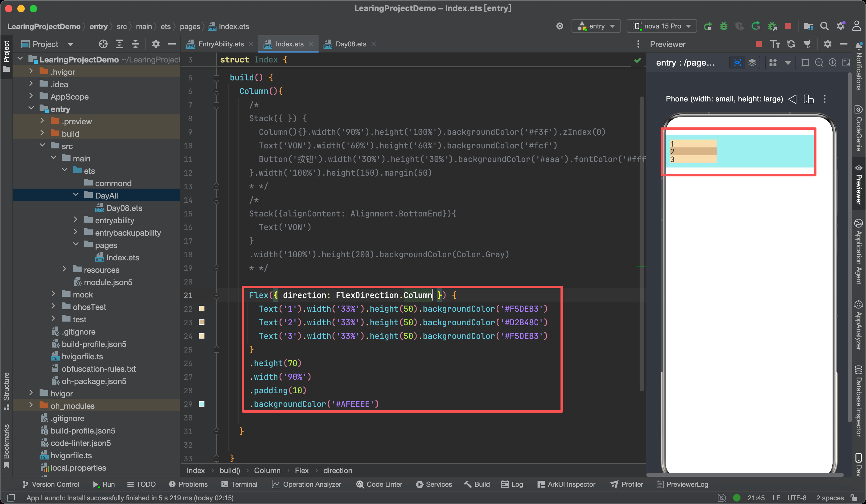Click the green Debug bug icon
This screenshot has width=866, height=504.
coord(723,26)
